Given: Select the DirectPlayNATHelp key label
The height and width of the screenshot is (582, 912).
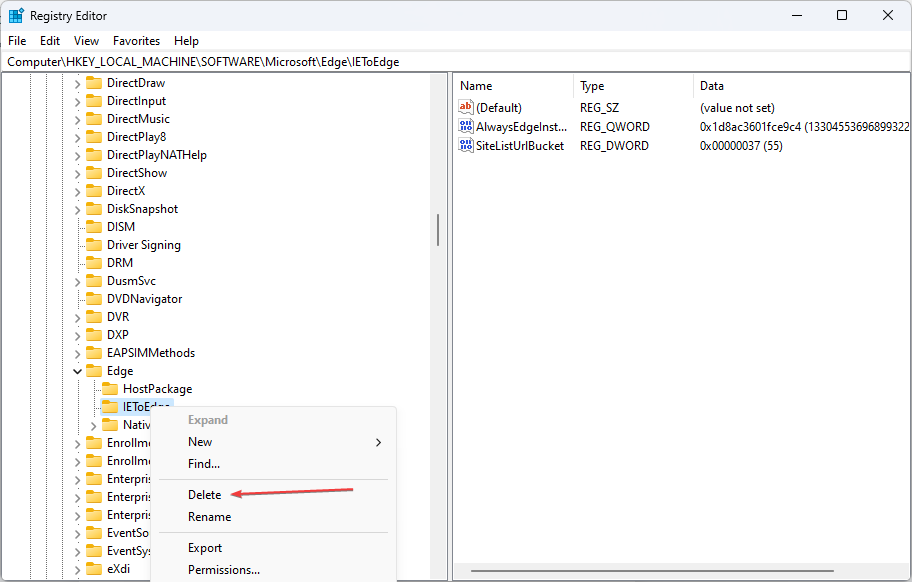Looking at the screenshot, I should pyautogui.click(x=157, y=155).
